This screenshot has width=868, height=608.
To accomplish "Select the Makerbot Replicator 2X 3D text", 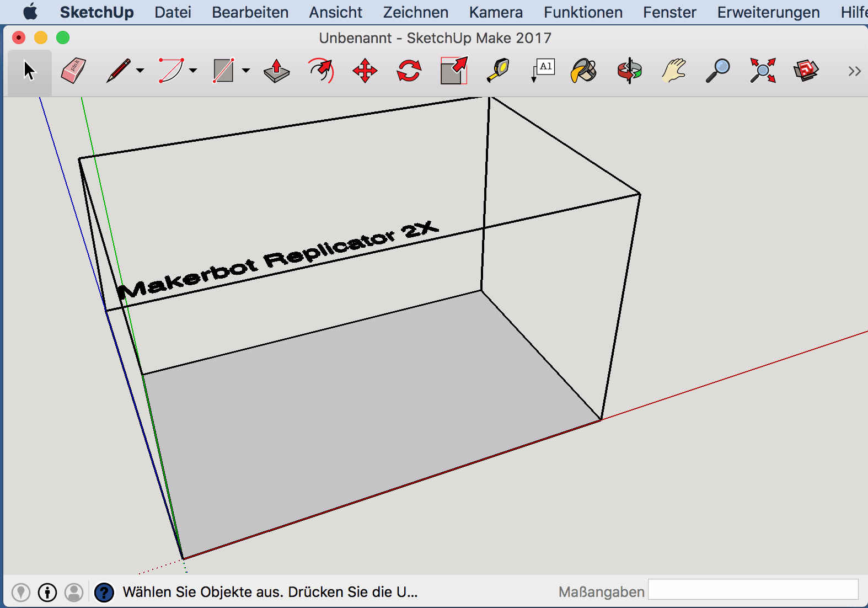I will [x=277, y=259].
